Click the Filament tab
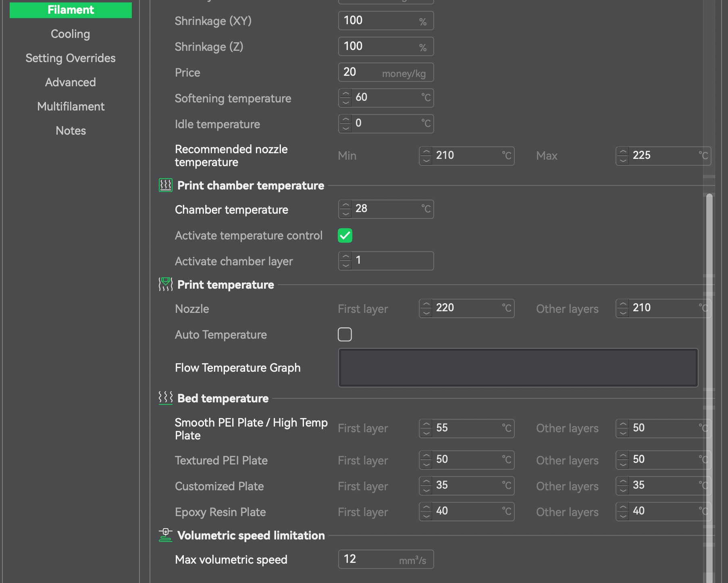The image size is (728, 583). coord(71,10)
